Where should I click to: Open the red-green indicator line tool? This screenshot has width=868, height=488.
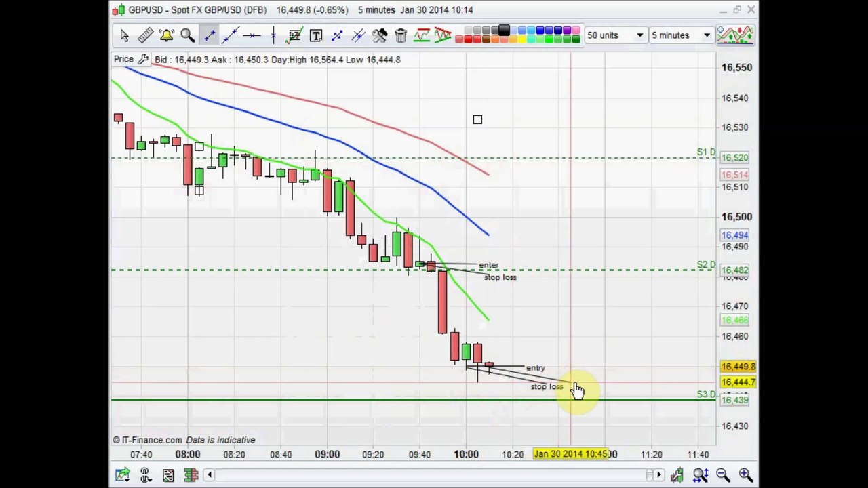(x=422, y=35)
